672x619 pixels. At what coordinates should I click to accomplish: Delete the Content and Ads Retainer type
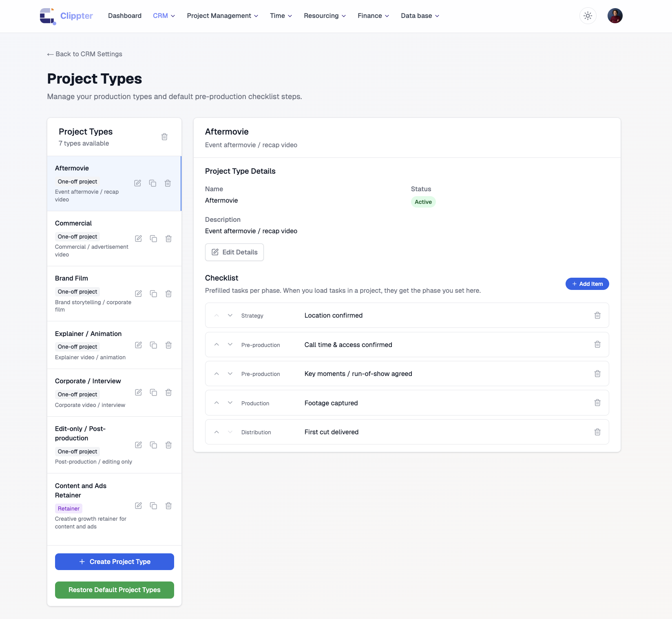pos(168,506)
